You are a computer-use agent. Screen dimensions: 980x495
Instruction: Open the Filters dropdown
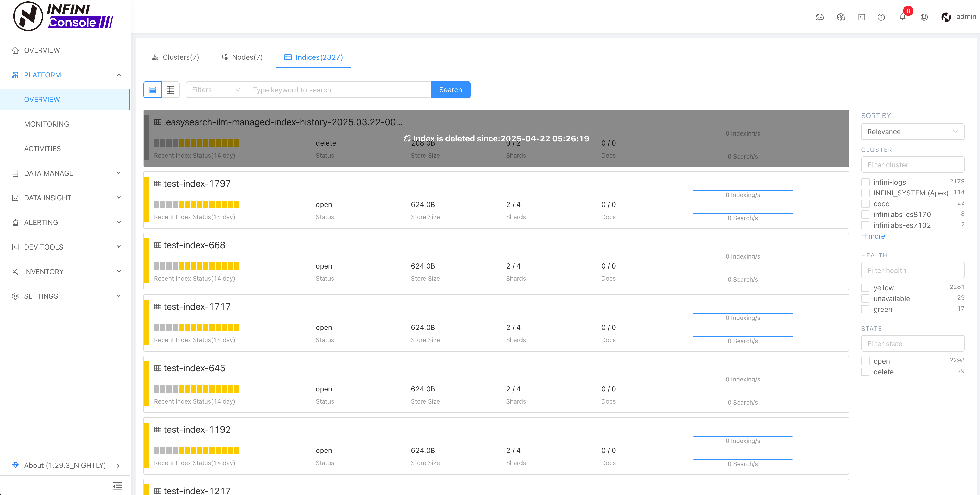216,90
